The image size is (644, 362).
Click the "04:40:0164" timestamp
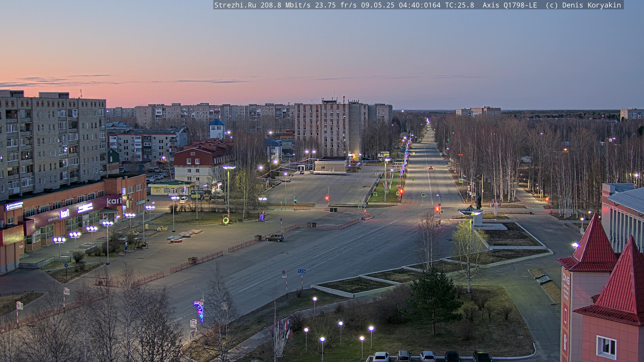(420, 5)
